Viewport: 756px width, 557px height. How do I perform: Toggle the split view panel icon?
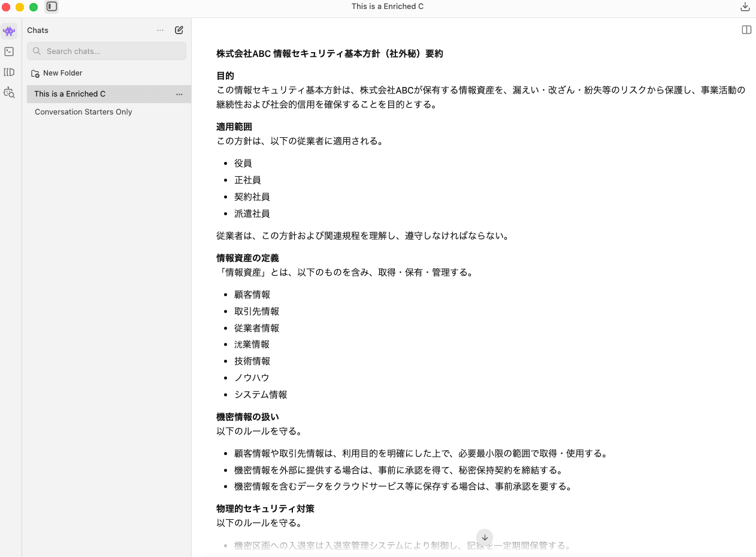(x=746, y=30)
